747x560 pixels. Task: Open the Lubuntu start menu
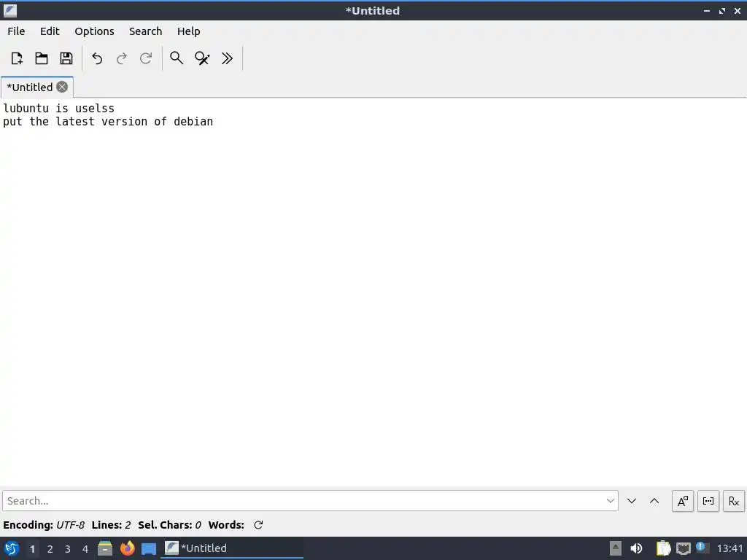12,548
